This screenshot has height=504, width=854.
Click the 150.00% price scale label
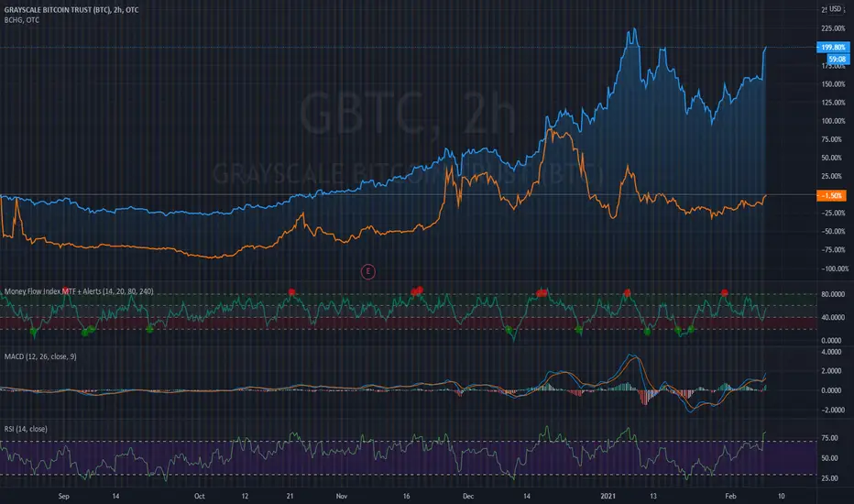coord(833,84)
